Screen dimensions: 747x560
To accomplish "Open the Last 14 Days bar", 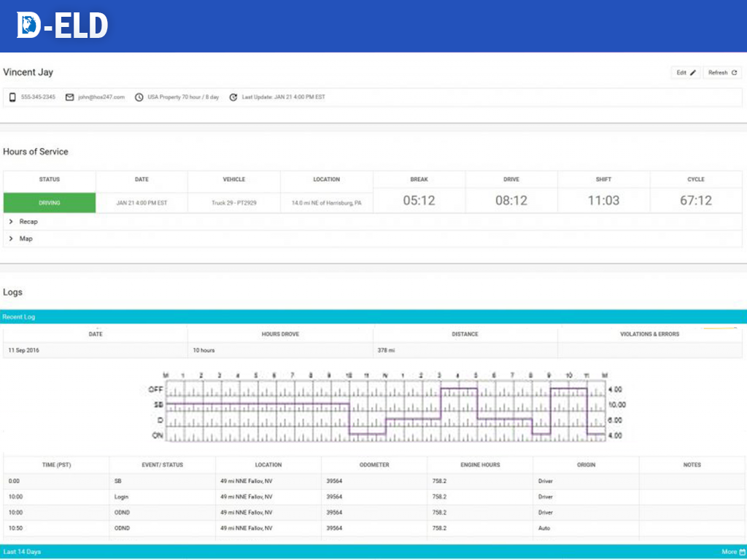I will coord(22,552).
